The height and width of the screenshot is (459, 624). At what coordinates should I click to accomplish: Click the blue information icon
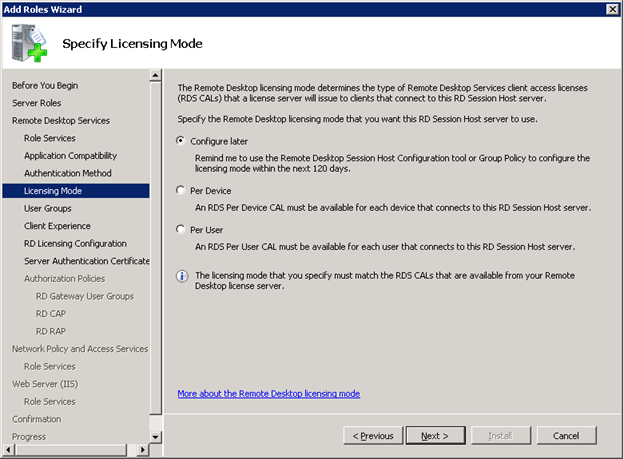point(181,276)
